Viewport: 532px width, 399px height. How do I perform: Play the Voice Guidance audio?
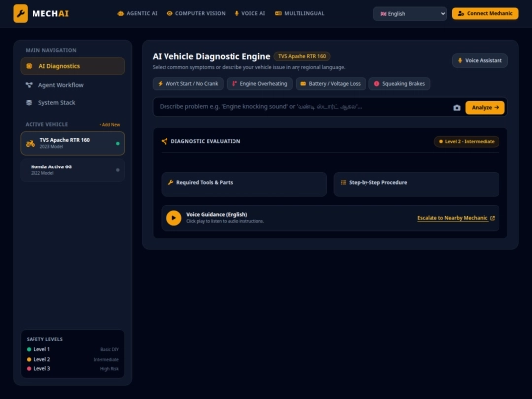coord(174,218)
